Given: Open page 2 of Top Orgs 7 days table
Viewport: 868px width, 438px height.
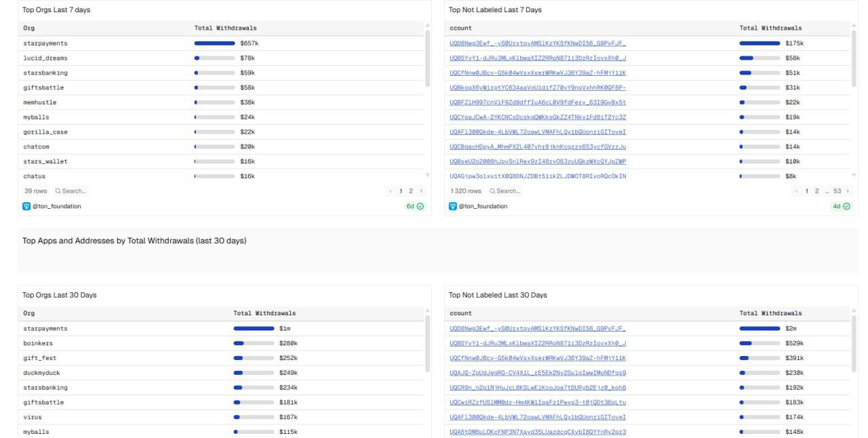Looking at the screenshot, I should 410,191.
